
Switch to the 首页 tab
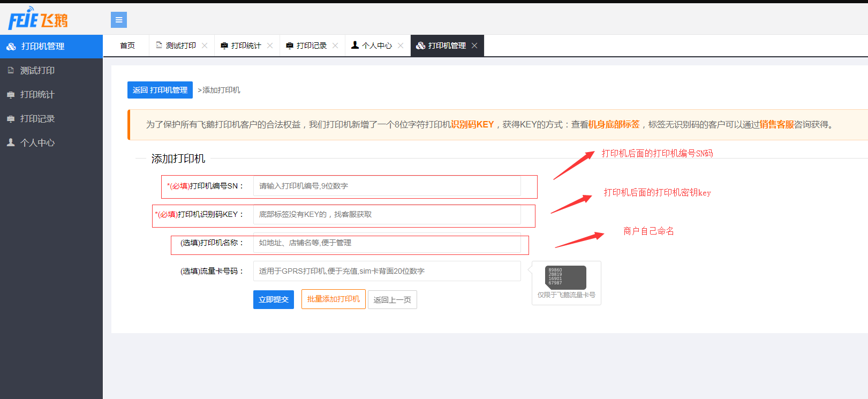[127, 46]
